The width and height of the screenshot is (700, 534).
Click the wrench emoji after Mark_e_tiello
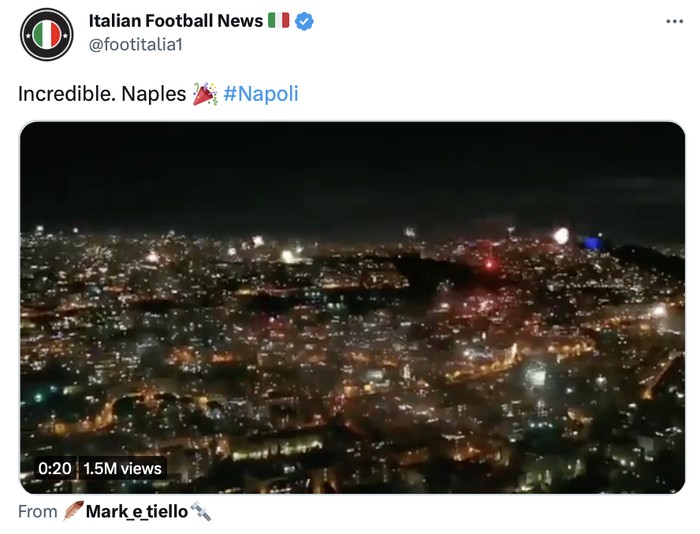[201, 511]
